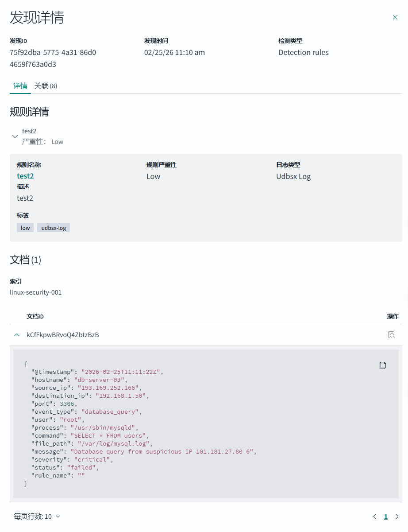
Task: Click the low tag badge
Action: (25, 228)
